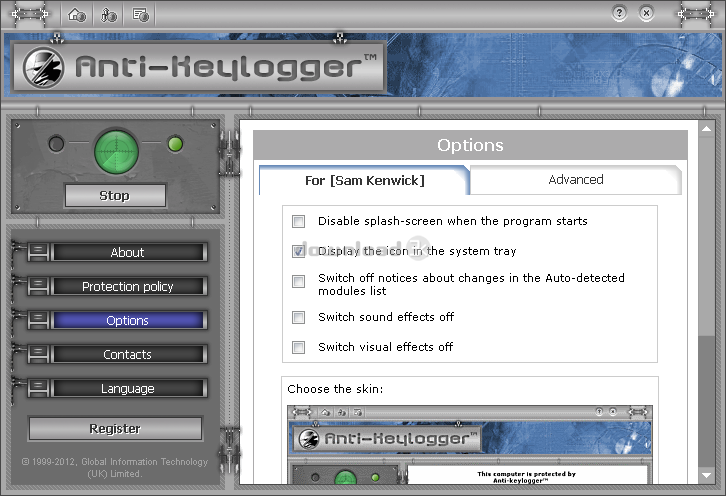
Task: Click the help question mark icon
Action: pyautogui.click(x=620, y=14)
